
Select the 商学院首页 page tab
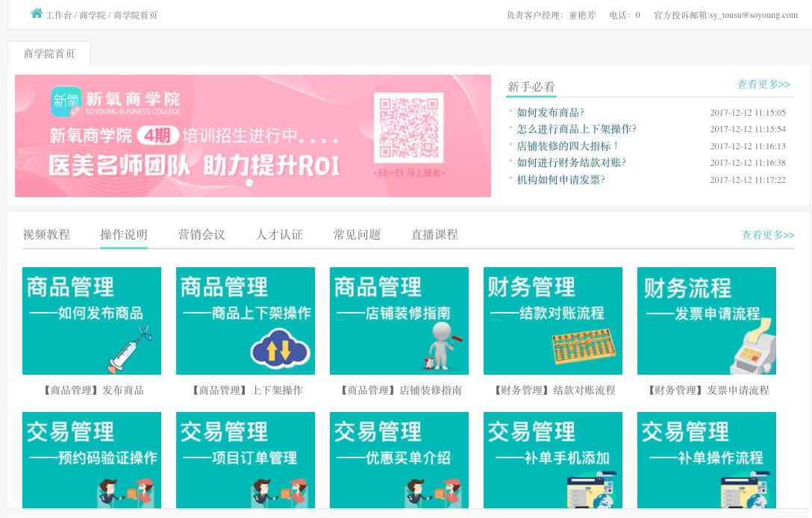coord(49,53)
